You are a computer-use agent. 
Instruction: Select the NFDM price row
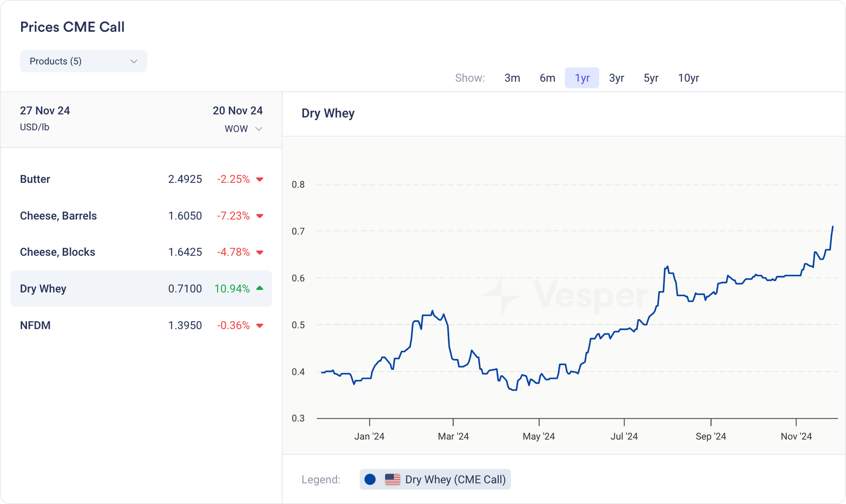point(141,325)
